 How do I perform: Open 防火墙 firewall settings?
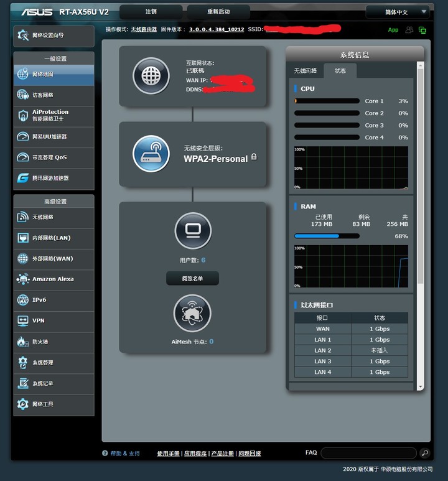pyautogui.click(x=54, y=342)
